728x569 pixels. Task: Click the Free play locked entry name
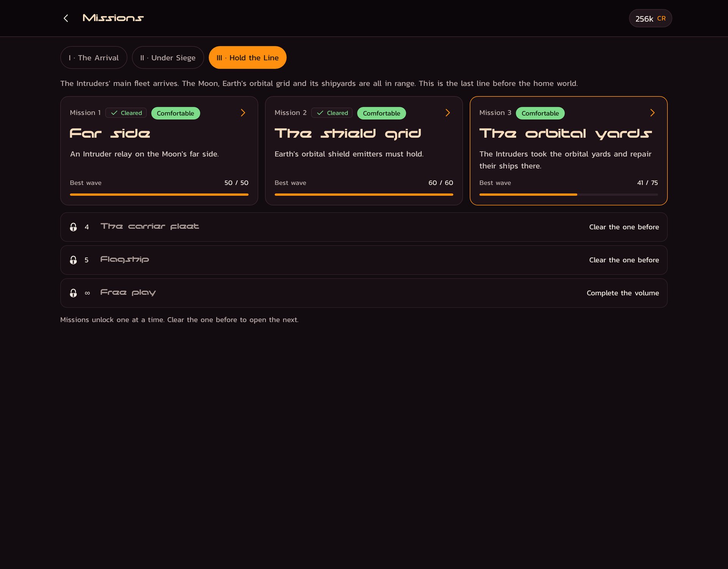point(128,292)
